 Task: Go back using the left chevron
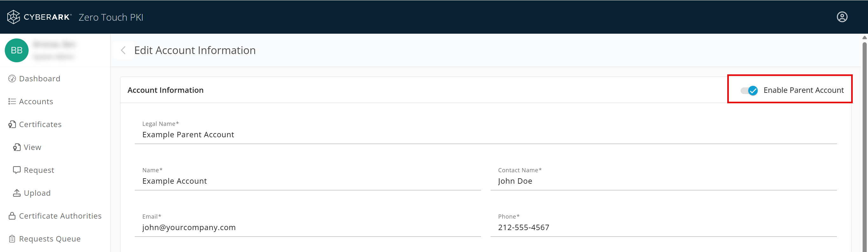pyautogui.click(x=123, y=50)
